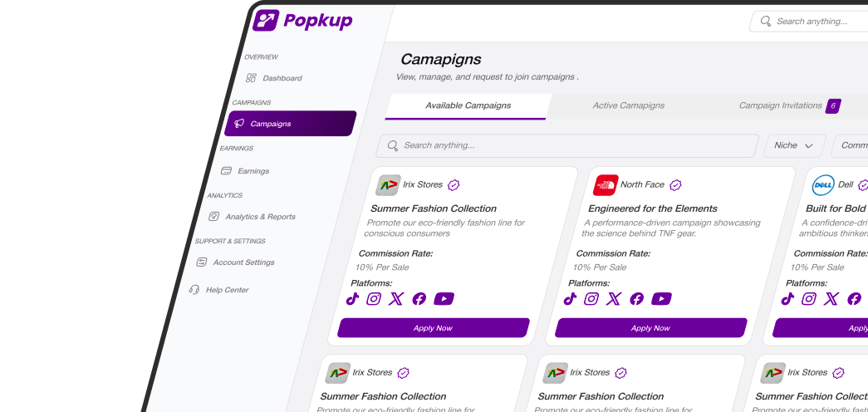Open the Help Center
This screenshot has width=868, height=412.
point(219,290)
